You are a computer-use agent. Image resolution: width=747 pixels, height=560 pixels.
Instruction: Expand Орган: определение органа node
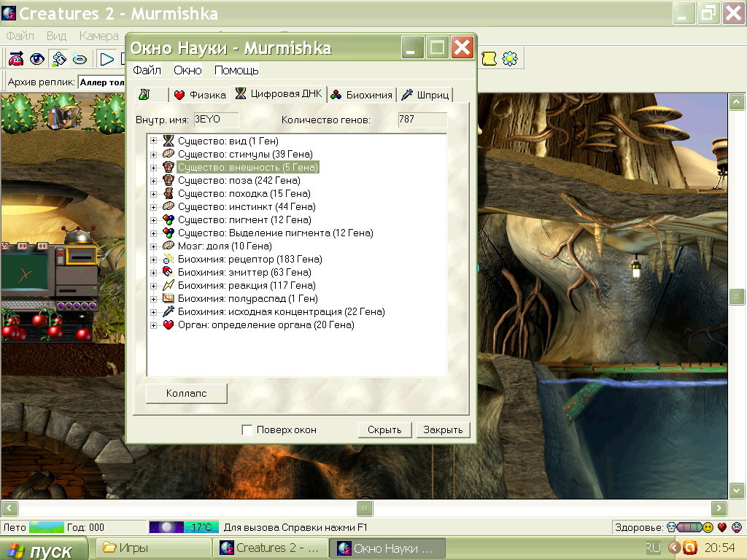pos(153,325)
